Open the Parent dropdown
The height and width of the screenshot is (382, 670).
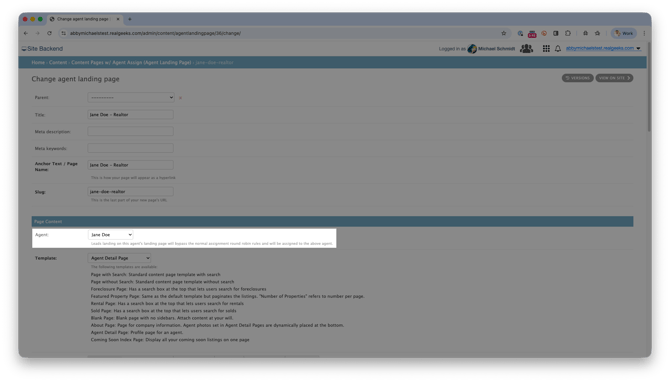(x=131, y=97)
